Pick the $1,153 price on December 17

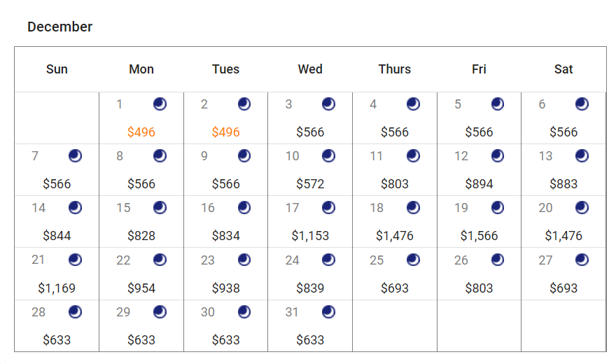coord(310,236)
